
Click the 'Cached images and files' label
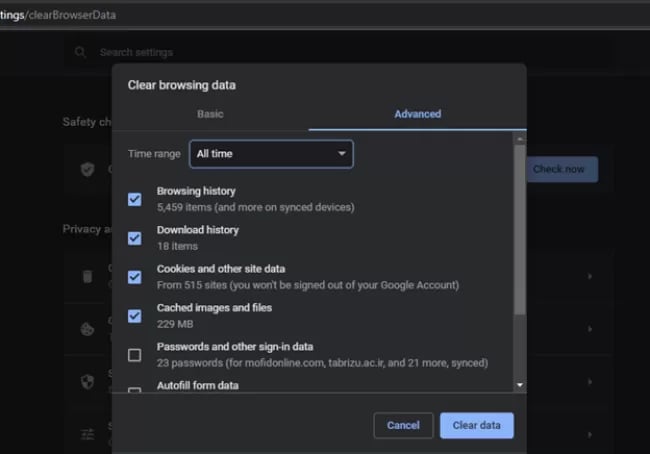214,308
